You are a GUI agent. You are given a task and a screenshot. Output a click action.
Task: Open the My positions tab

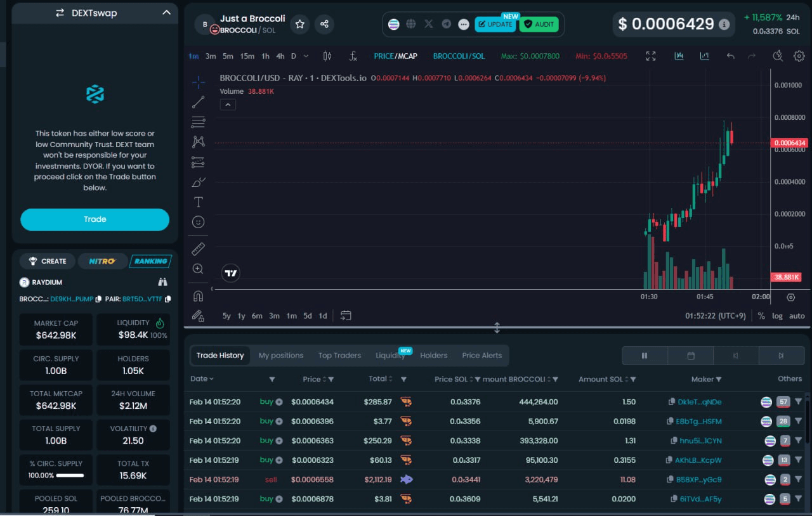[281, 356]
